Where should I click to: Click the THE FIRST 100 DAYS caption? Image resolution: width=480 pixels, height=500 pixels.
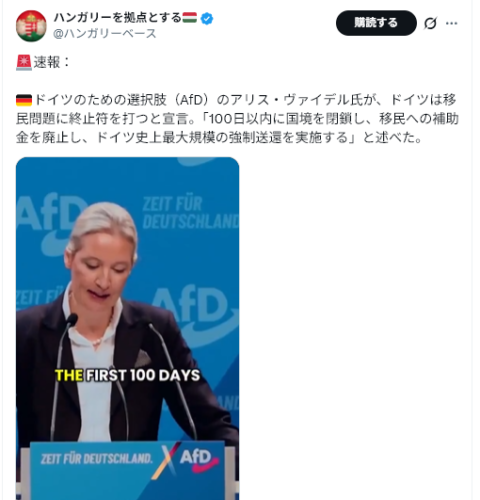click(x=127, y=375)
